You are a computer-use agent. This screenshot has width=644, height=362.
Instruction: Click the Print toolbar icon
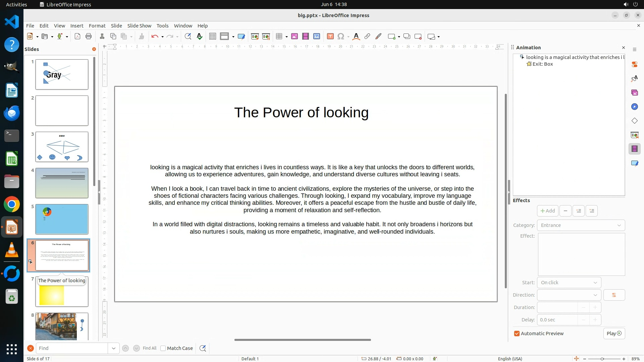coord(89,37)
